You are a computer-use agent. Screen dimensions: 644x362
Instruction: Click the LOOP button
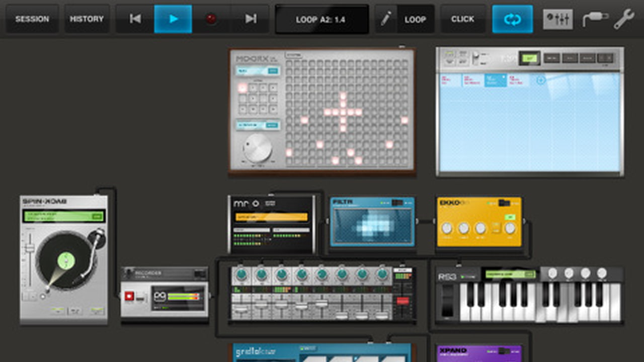[x=416, y=19]
